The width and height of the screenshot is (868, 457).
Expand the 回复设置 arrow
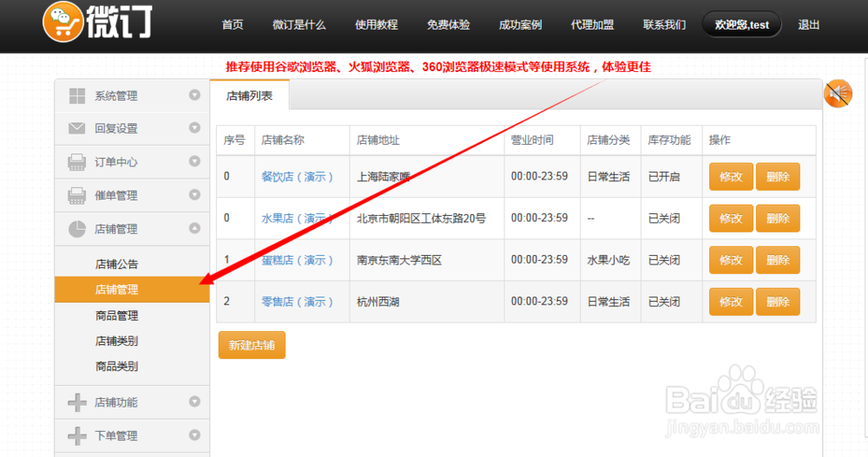tap(194, 127)
